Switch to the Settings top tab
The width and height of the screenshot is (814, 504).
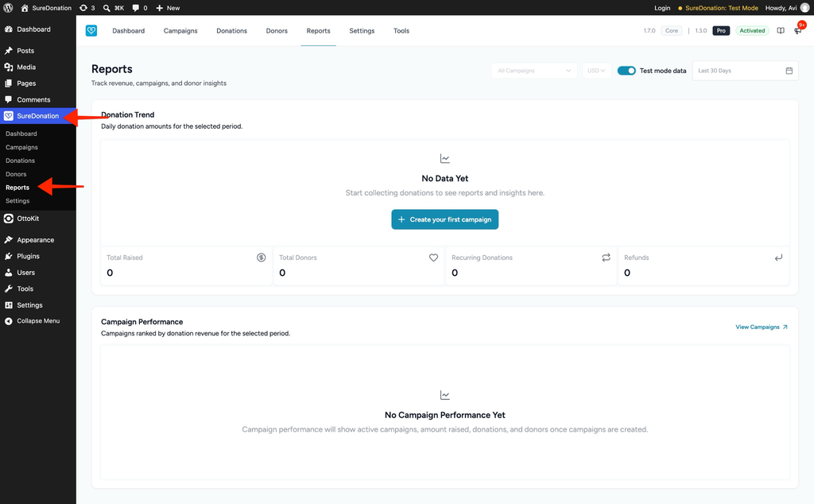click(x=362, y=31)
